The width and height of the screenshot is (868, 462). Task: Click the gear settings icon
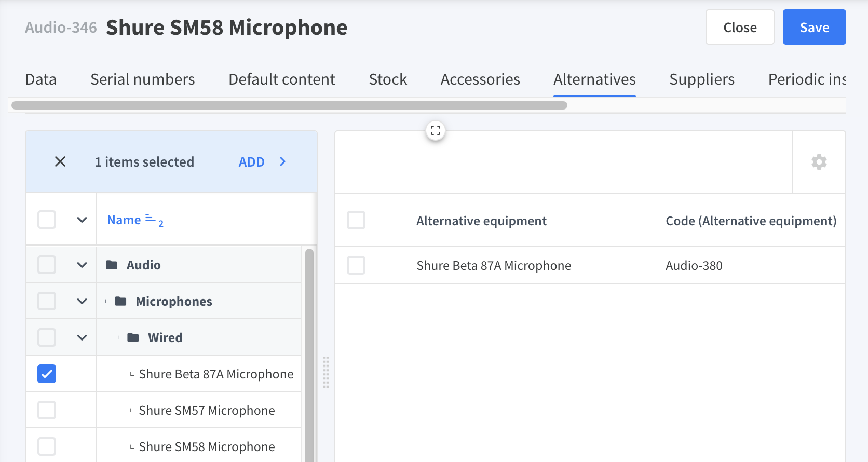[x=819, y=162]
